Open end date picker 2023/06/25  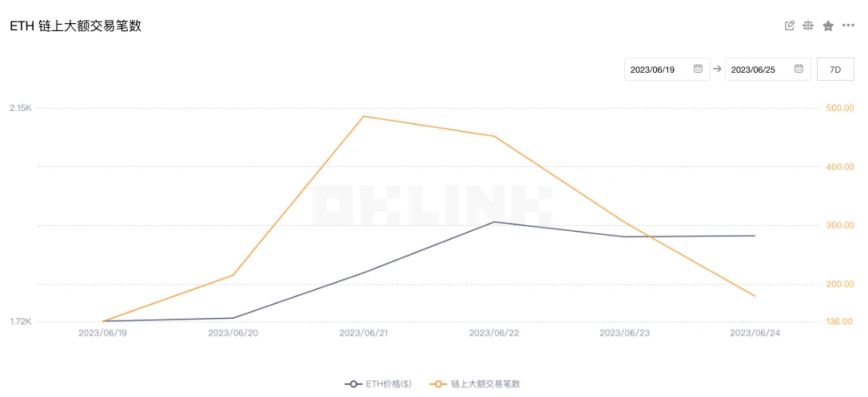[x=754, y=69]
